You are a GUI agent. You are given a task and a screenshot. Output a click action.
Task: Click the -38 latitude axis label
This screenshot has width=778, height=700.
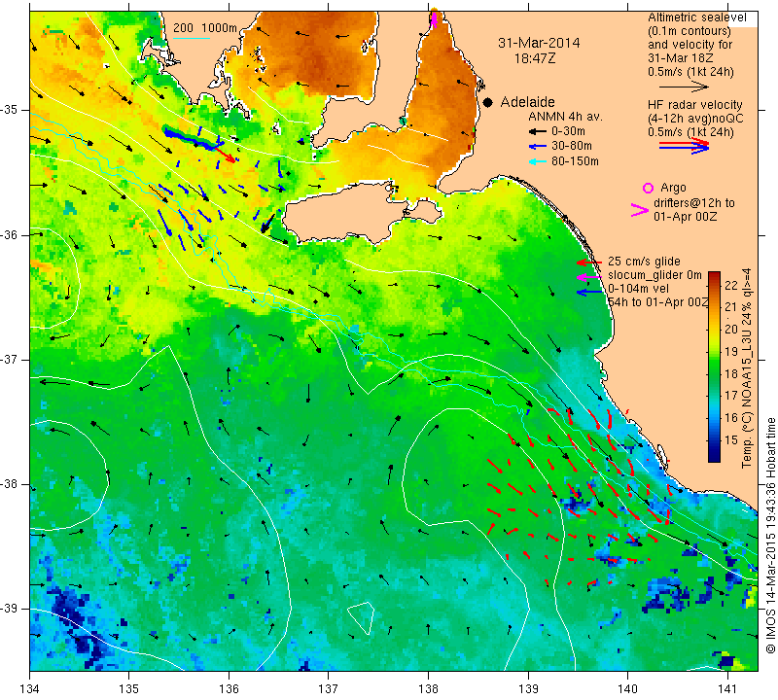12,484
